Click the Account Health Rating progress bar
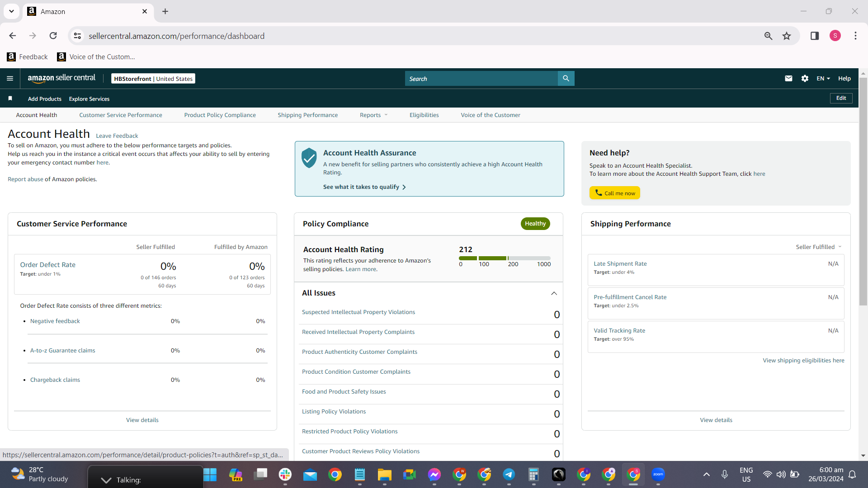 [505, 258]
